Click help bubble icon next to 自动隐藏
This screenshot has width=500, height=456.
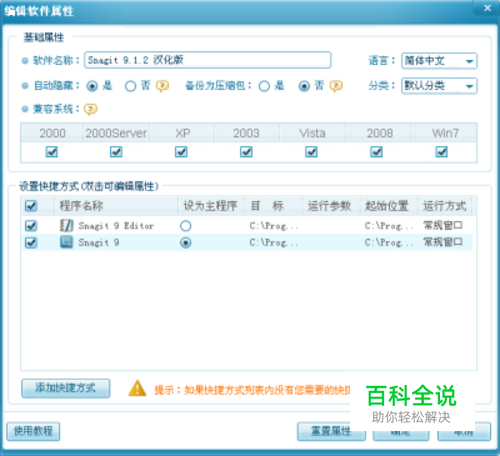click(x=162, y=86)
